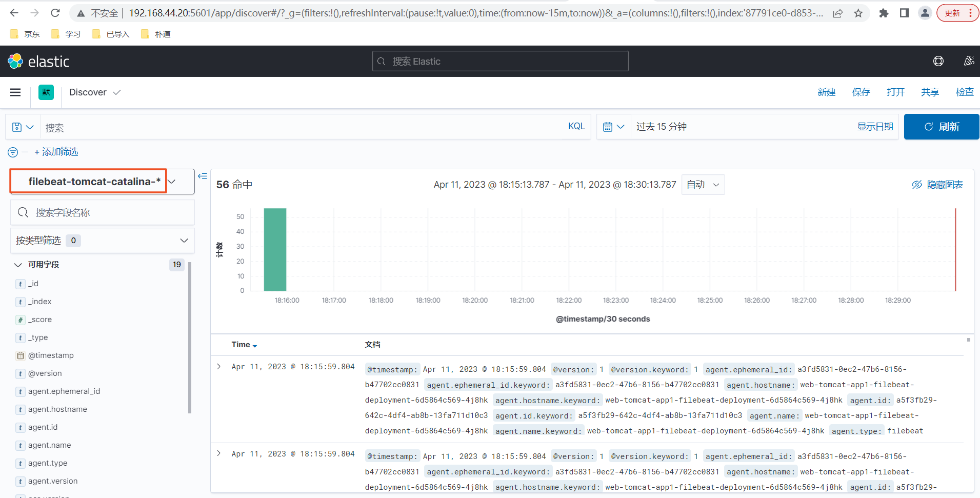Expand the first document row

(219, 367)
